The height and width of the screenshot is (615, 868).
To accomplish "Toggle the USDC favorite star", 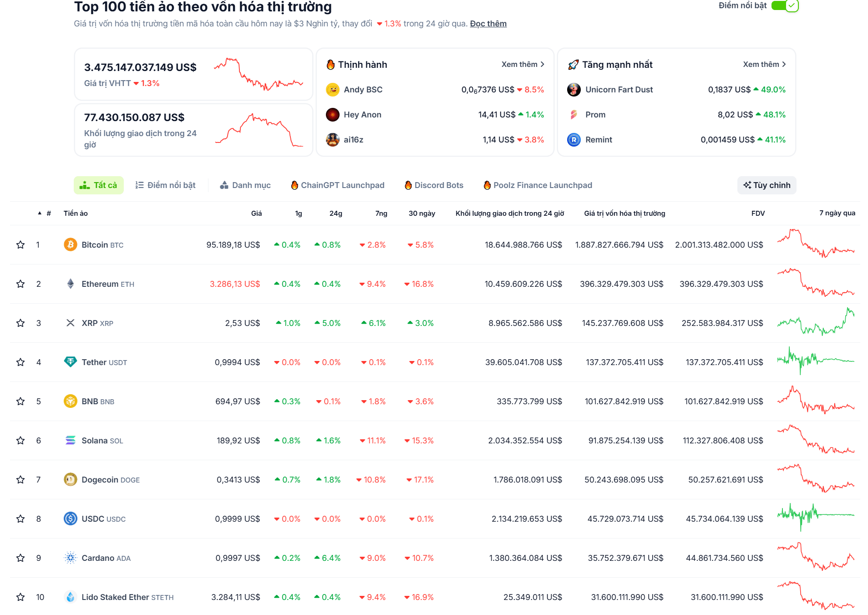I will [x=20, y=518].
